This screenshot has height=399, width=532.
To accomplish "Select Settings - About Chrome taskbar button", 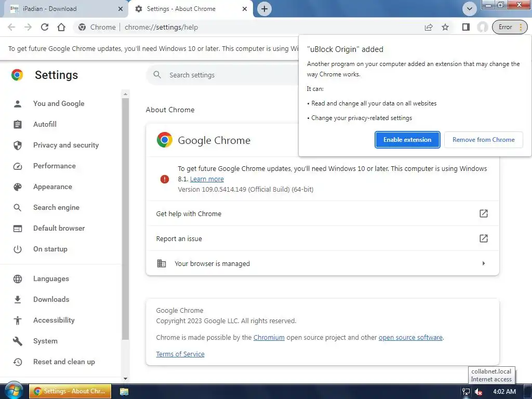I will coord(70,391).
